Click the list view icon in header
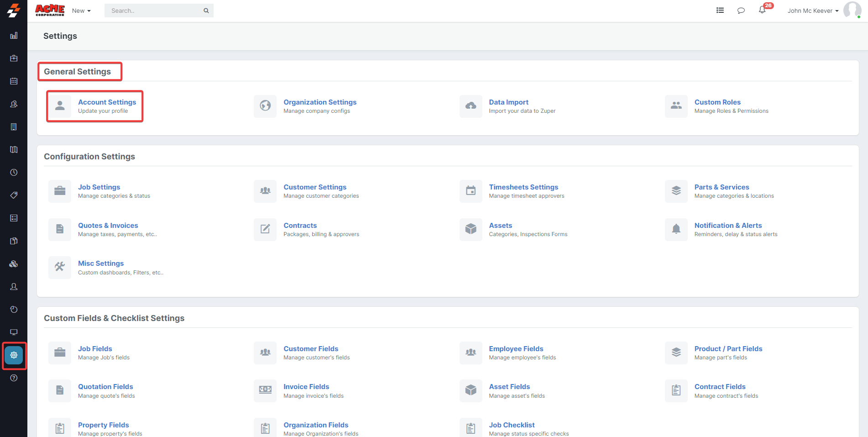 click(720, 10)
